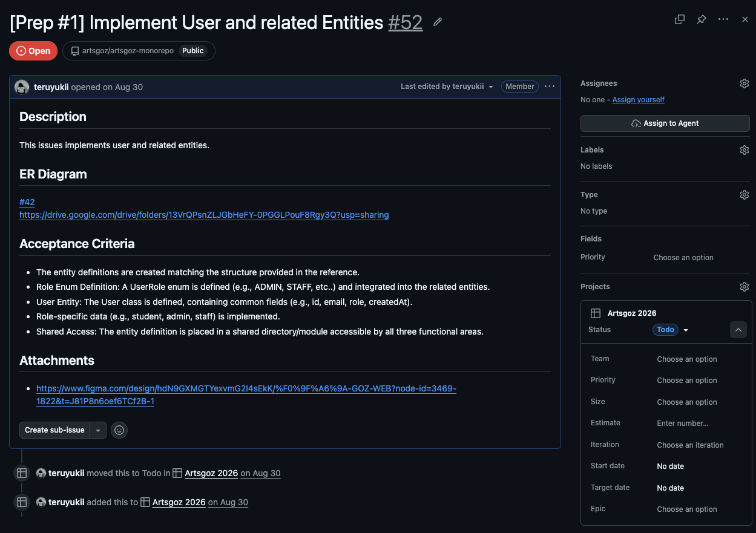
Task: Choose an option for project Priority
Action: [x=687, y=380]
